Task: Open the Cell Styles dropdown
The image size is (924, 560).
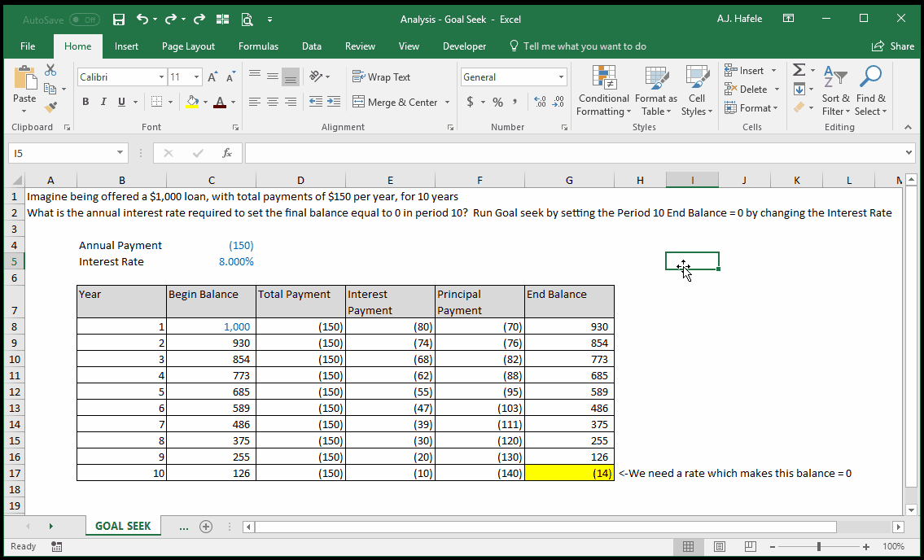Action: click(697, 90)
